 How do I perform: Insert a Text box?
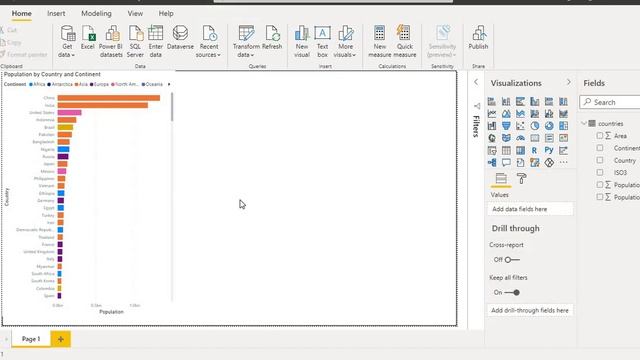[322, 42]
